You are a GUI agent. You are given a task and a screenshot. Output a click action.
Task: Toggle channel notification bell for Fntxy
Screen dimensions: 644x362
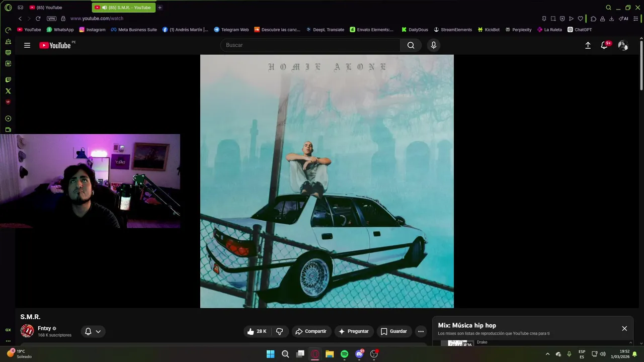[x=93, y=331]
